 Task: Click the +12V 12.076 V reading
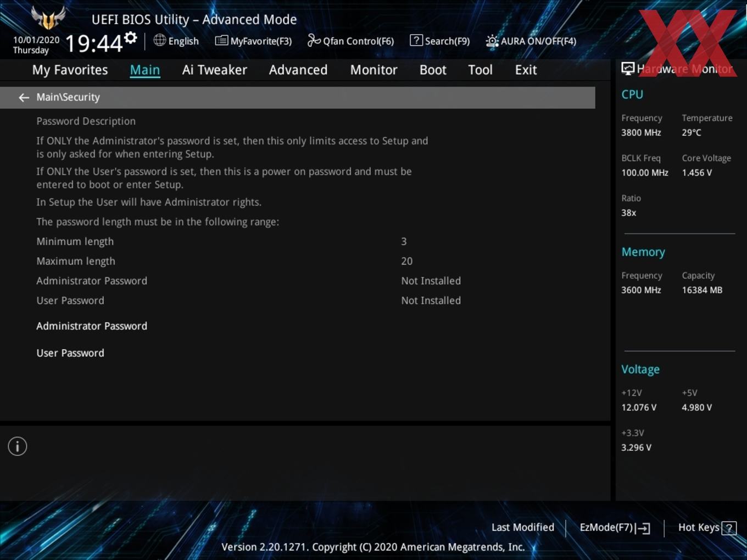(x=639, y=408)
